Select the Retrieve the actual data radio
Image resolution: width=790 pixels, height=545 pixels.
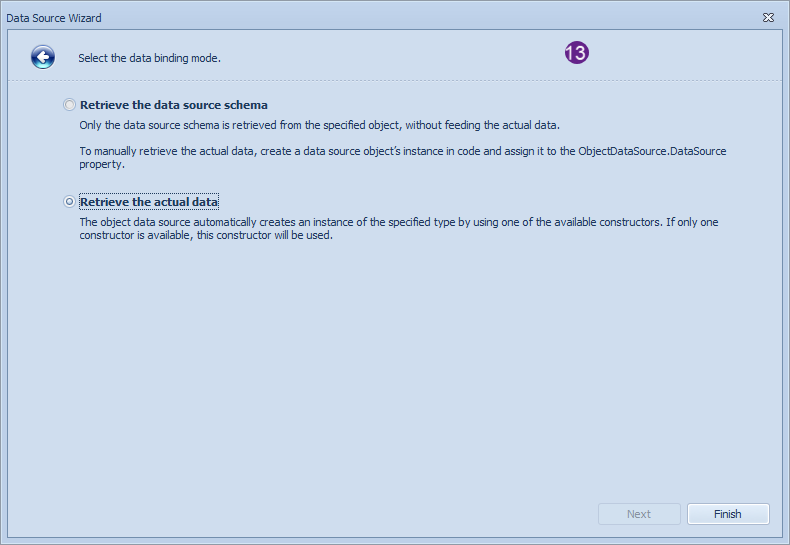[x=69, y=201]
